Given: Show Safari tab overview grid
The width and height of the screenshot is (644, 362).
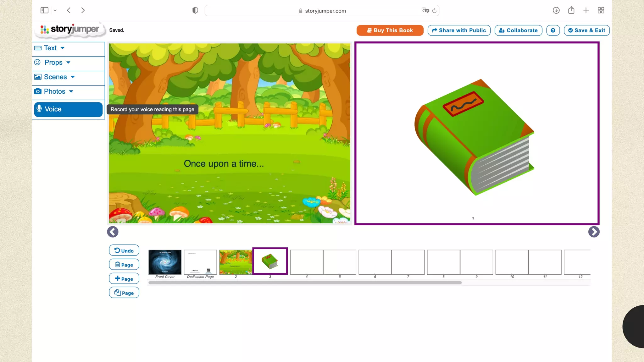Looking at the screenshot, I should coord(601,10).
